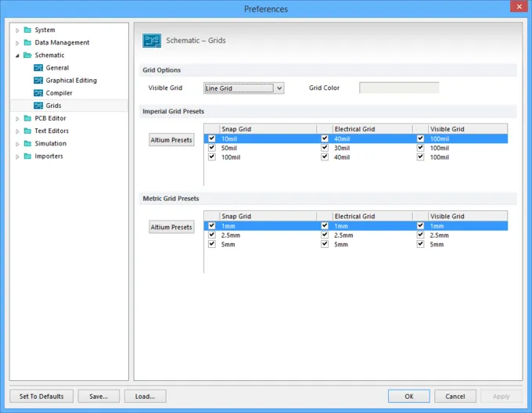The width and height of the screenshot is (532, 413).
Task: Select the PCB Editor category
Action: point(50,118)
